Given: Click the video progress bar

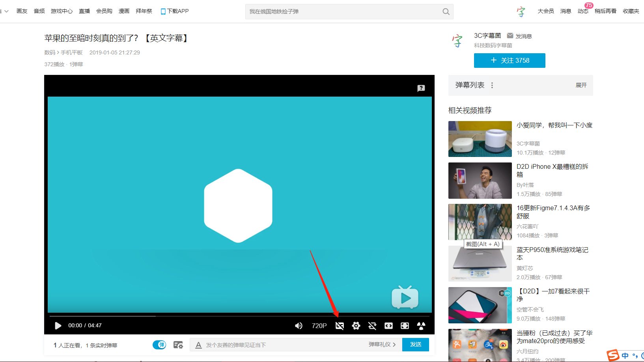Looking at the screenshot, I should (239, 316).
